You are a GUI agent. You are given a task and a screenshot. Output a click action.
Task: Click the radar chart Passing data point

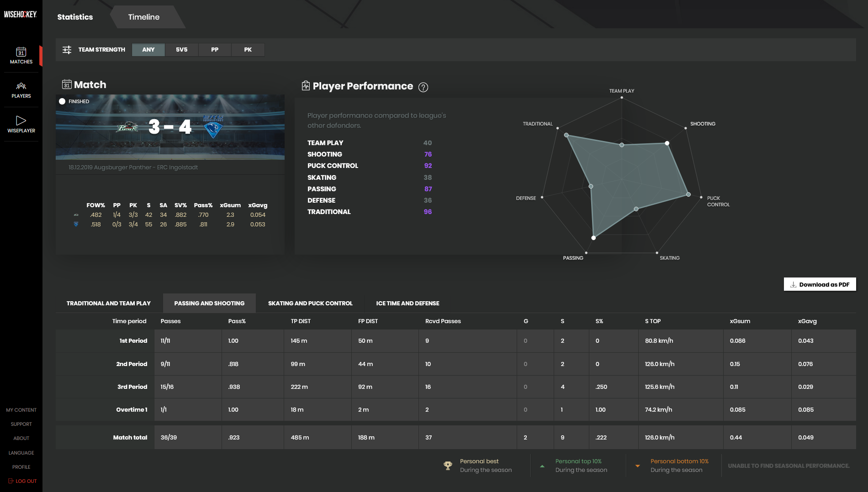(593, 238)
